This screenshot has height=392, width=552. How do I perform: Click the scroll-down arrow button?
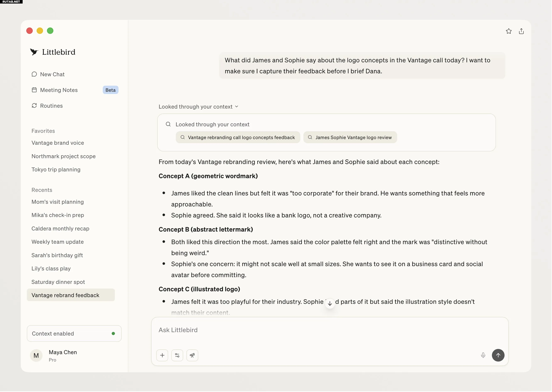click(330, 304)
